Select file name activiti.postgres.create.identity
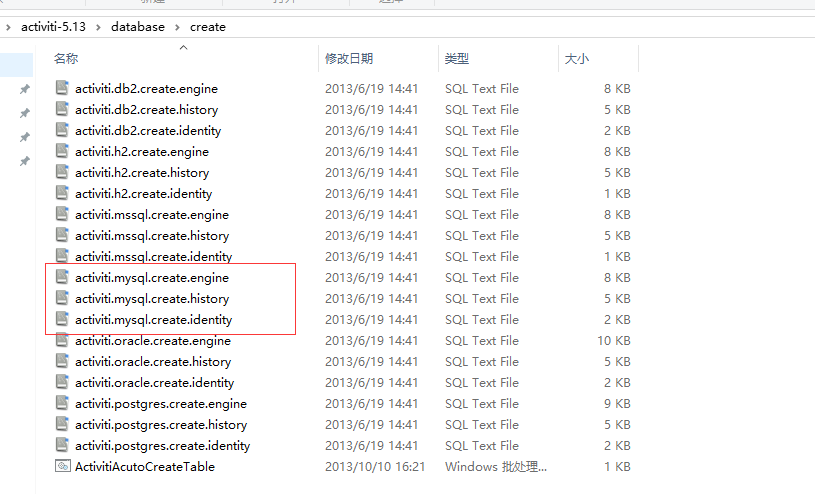The height and width of the screenshot is (494, 815). pyautogui.click(x=163, y=446)
